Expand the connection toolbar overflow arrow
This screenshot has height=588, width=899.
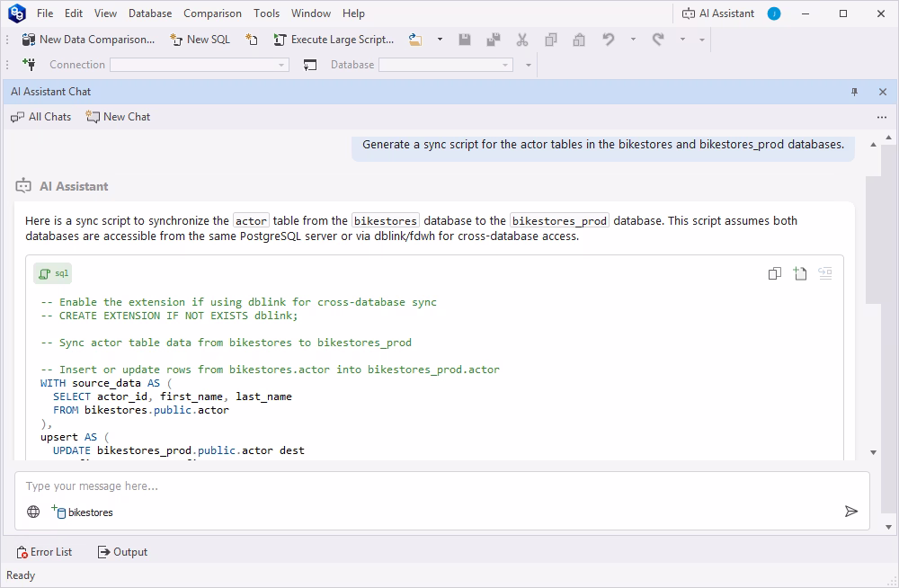coord(529,66)
